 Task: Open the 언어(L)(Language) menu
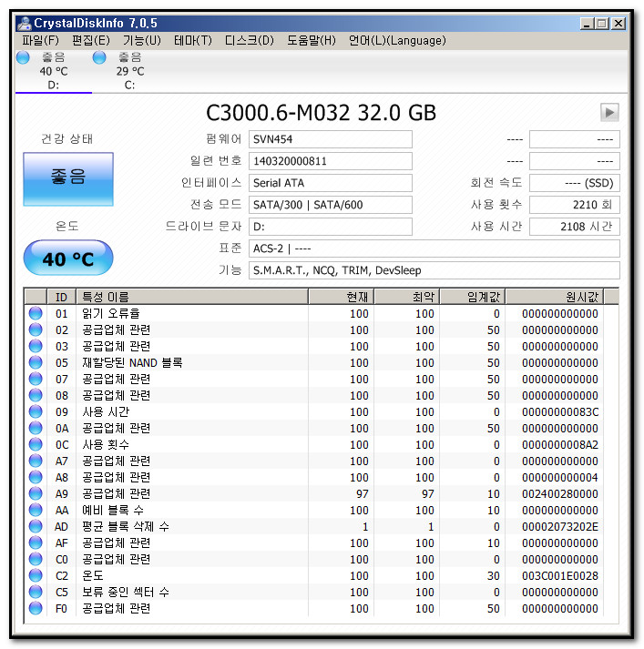point(397,41)
